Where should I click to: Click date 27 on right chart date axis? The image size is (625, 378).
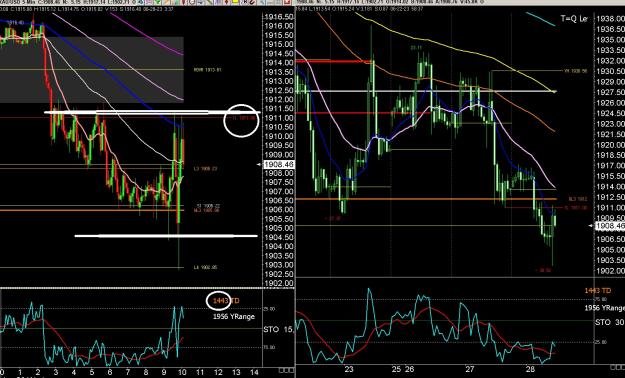click(470, 369)
